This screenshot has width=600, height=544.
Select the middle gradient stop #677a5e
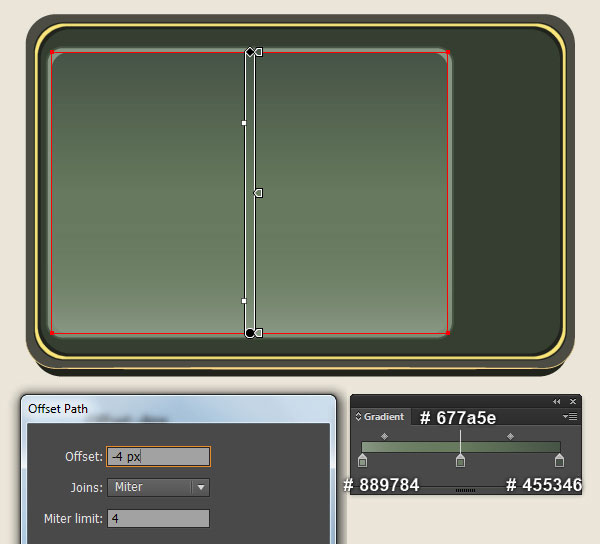[x=460, y=461]
